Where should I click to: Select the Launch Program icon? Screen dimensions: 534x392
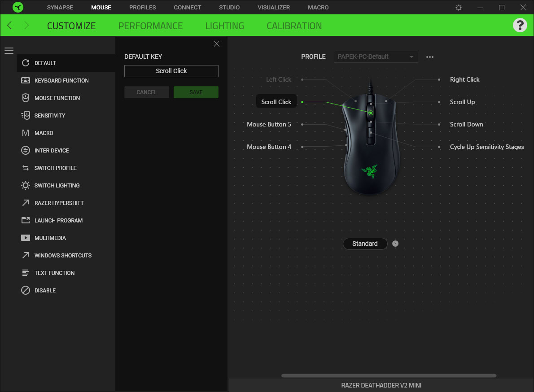pos(26,220)
